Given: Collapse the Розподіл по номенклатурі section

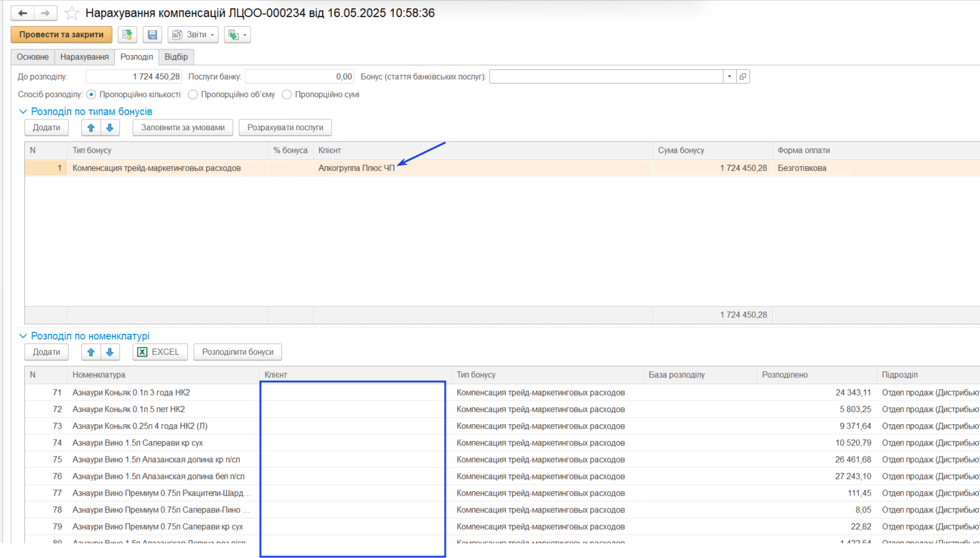Looking at the screenshot, I should tap(23, 336).
